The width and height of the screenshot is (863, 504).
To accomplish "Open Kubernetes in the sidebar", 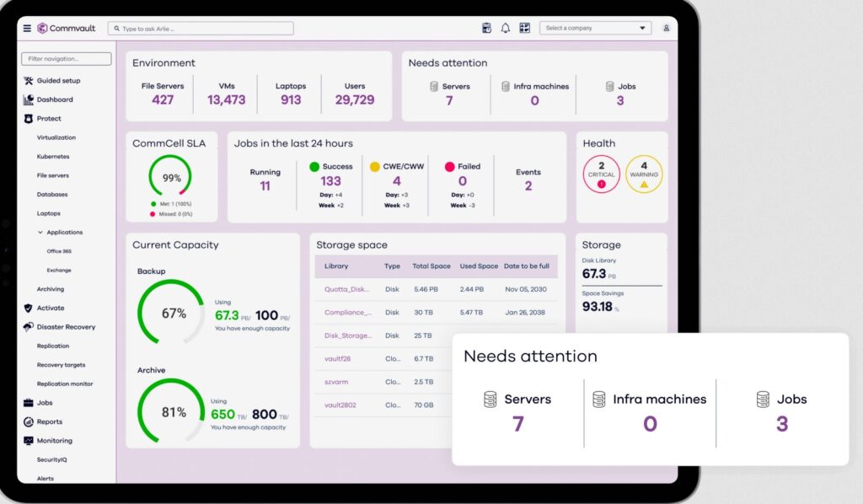I will tap(53, 156).
